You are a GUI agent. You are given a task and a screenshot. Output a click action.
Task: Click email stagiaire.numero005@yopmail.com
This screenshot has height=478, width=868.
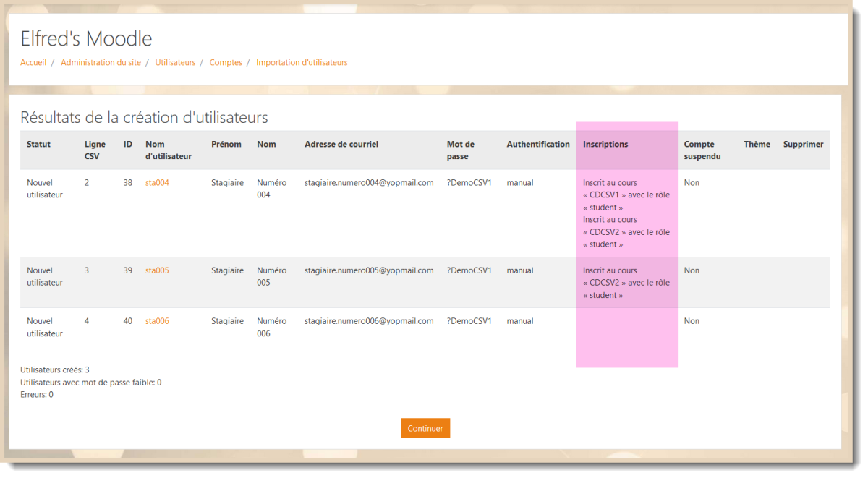369,270
